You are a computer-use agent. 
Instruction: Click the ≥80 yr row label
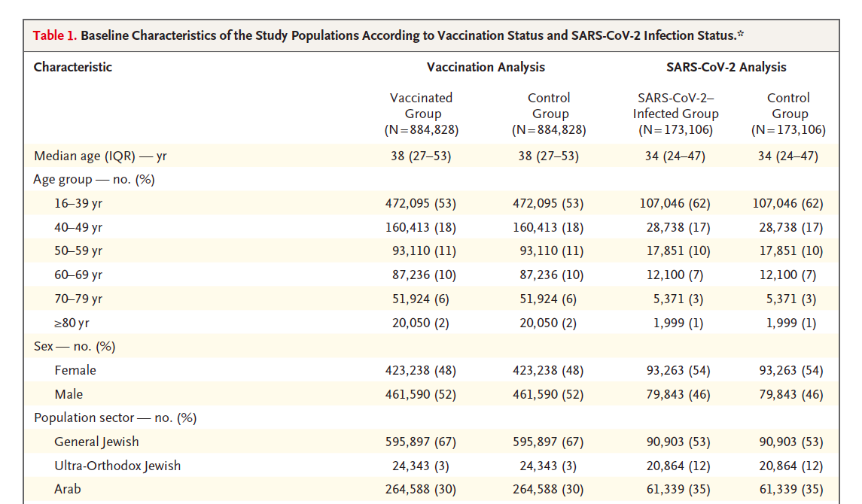(x=72, y=323)
